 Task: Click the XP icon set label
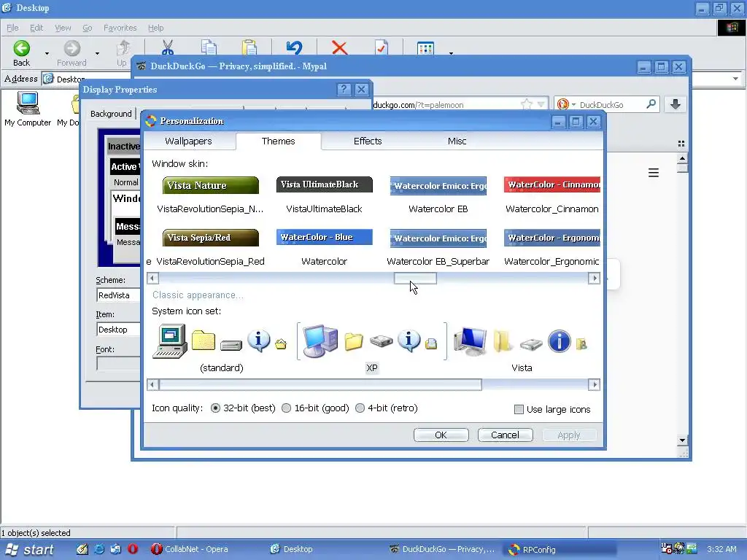[x=371, y=368]
